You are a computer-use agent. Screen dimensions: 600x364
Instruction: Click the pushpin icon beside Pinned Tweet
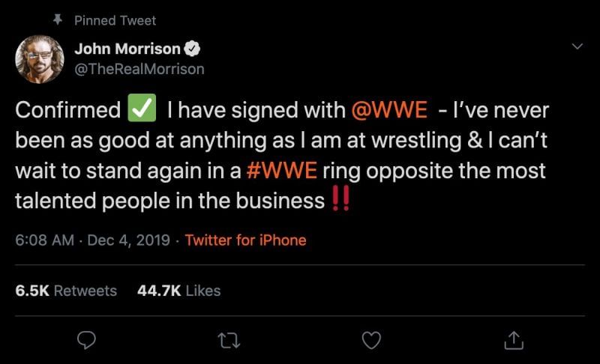56,20
